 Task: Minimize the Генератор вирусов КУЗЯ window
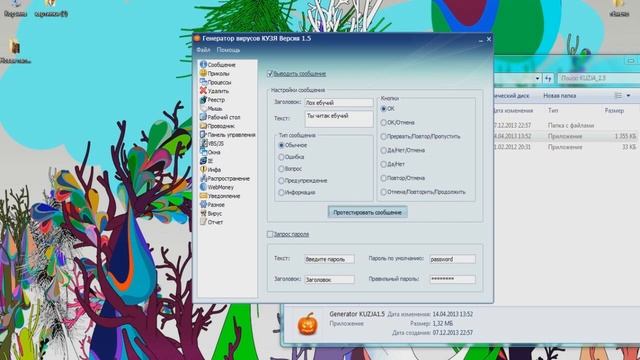[480, 40]
